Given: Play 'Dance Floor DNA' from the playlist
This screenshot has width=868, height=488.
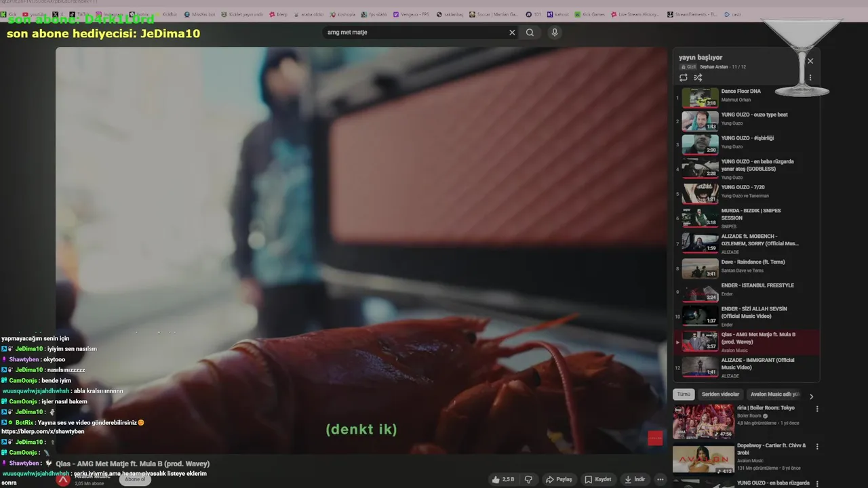Looking at the screenshot, I should 746,98.
